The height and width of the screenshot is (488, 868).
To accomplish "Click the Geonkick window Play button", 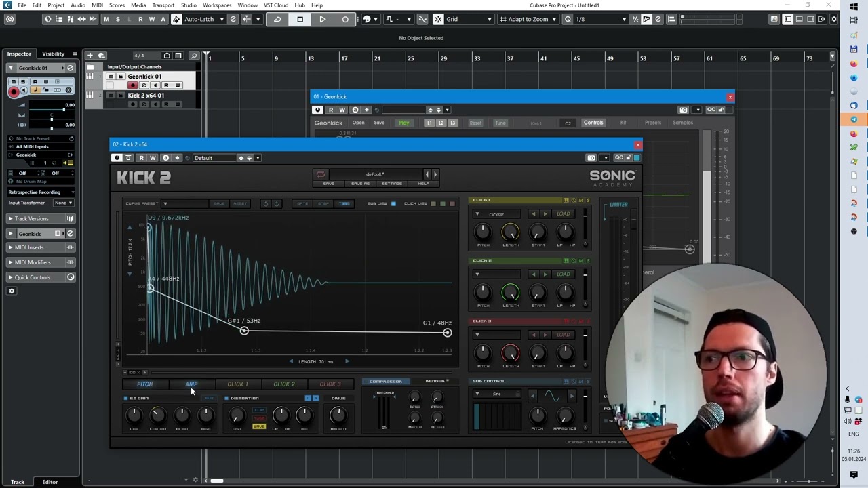I will tap(403, 123).
